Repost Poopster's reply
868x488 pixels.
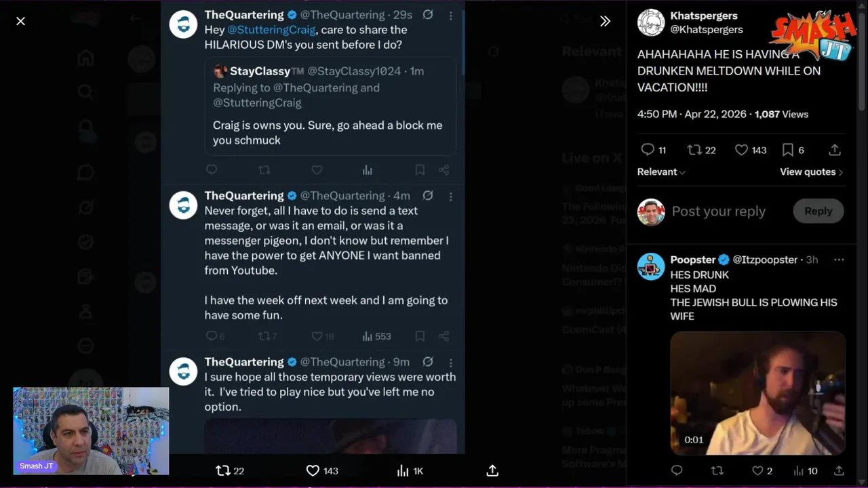pos(717,470)
